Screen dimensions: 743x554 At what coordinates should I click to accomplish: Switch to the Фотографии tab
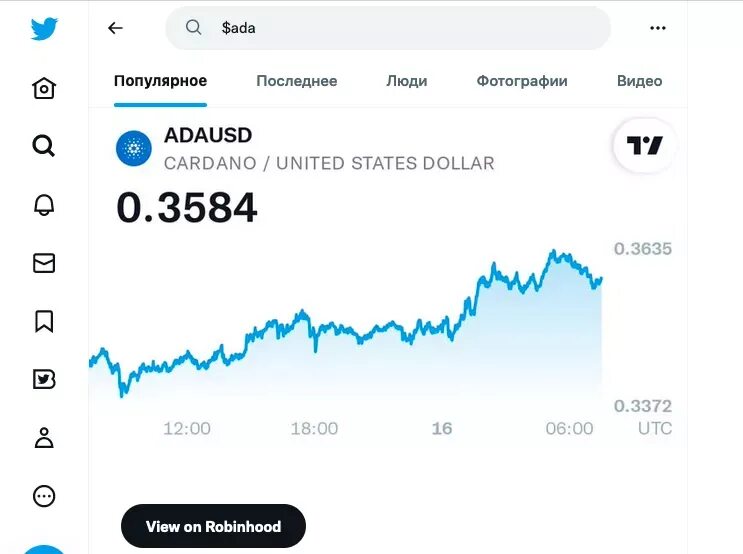point(522,81)
